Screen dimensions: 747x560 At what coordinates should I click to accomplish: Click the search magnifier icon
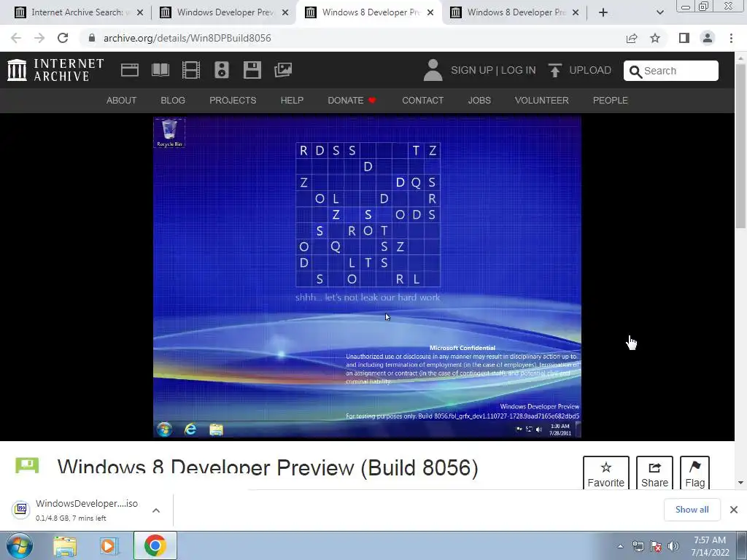(x=635, y=71)
